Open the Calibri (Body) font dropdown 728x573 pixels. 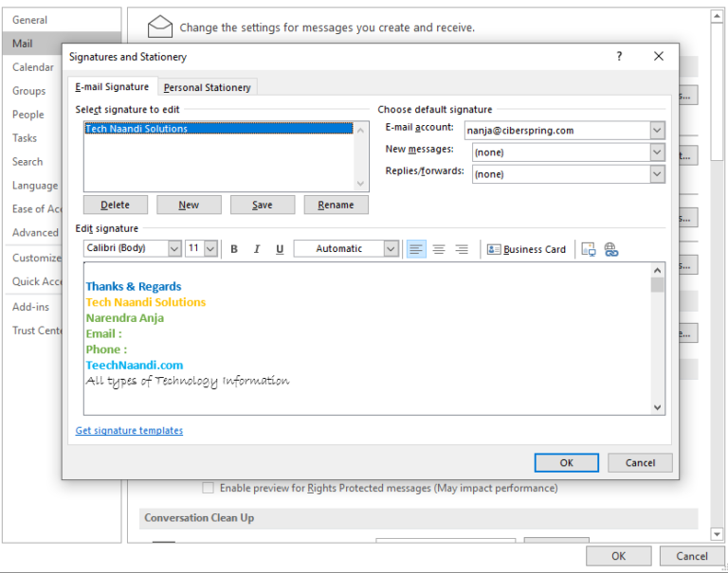point(174,249)
